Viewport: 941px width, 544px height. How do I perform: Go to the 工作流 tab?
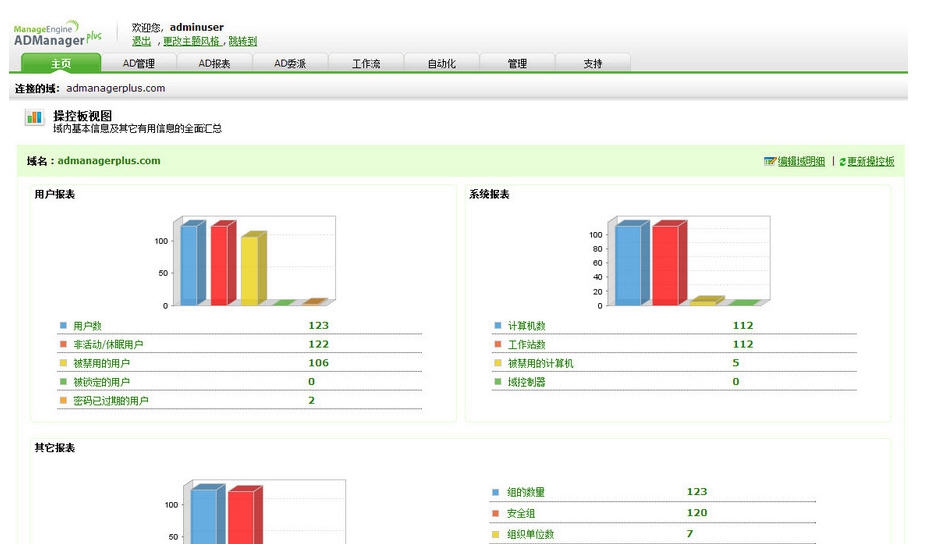tap(365, 63)
